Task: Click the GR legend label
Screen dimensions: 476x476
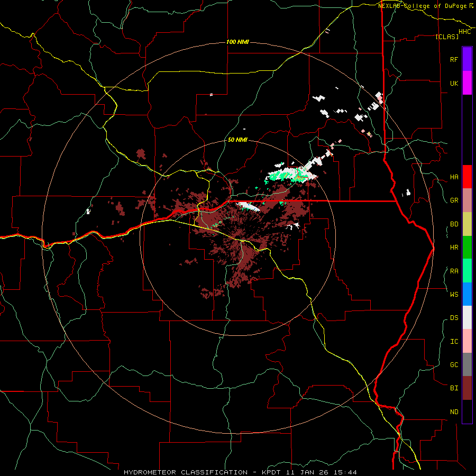Action: (454, 200)
